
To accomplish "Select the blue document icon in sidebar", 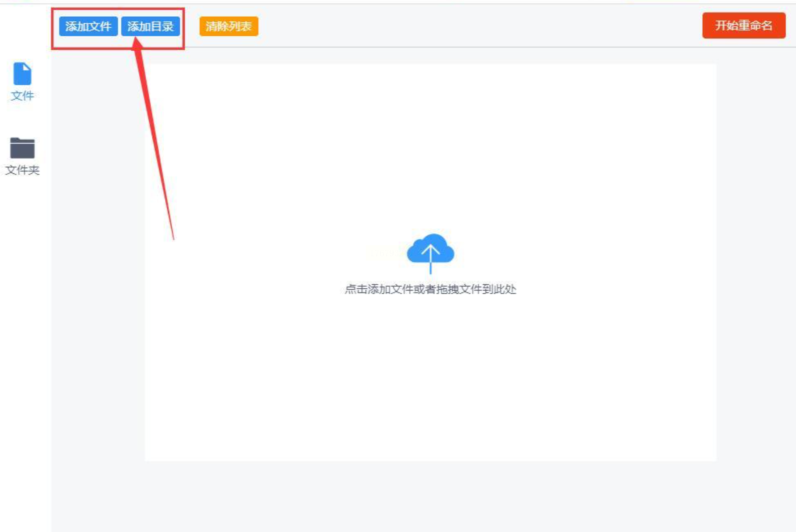I will click(x=22, y=74).
